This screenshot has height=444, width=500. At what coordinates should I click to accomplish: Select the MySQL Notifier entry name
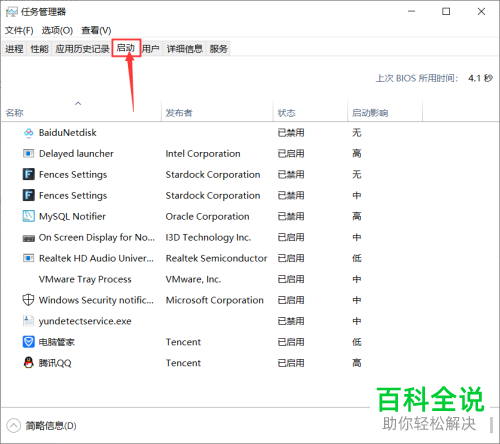[x=72, y=217]
